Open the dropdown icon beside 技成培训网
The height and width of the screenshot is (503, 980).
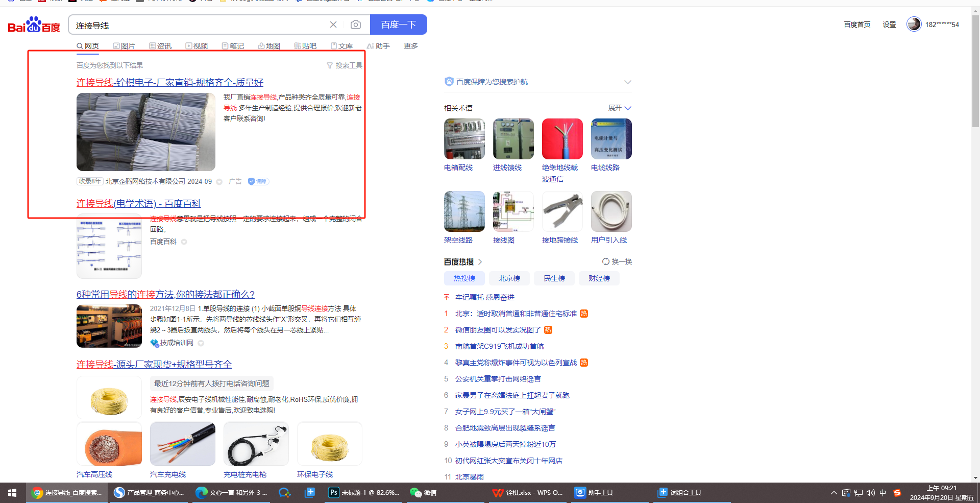click(201, 343)
